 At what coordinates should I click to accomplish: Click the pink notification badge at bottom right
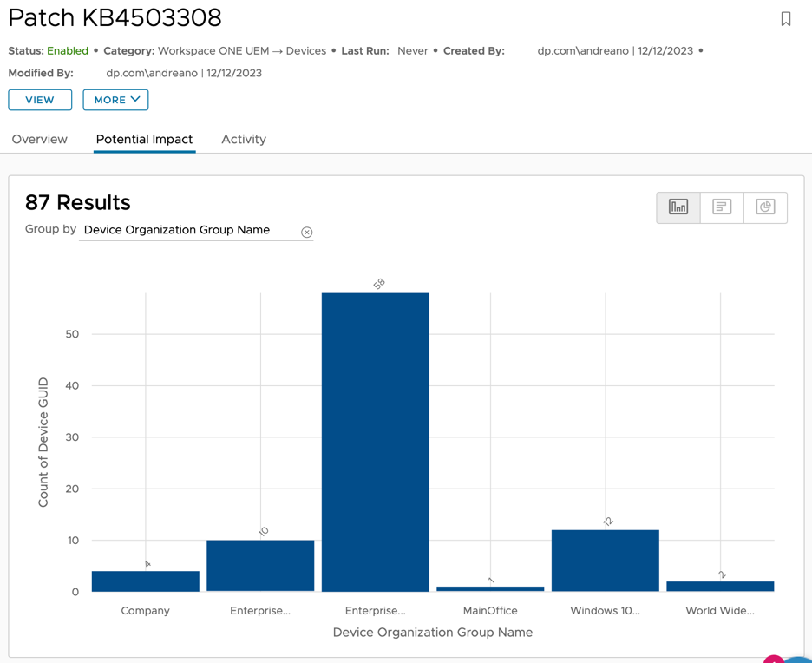tap(774, 660)
